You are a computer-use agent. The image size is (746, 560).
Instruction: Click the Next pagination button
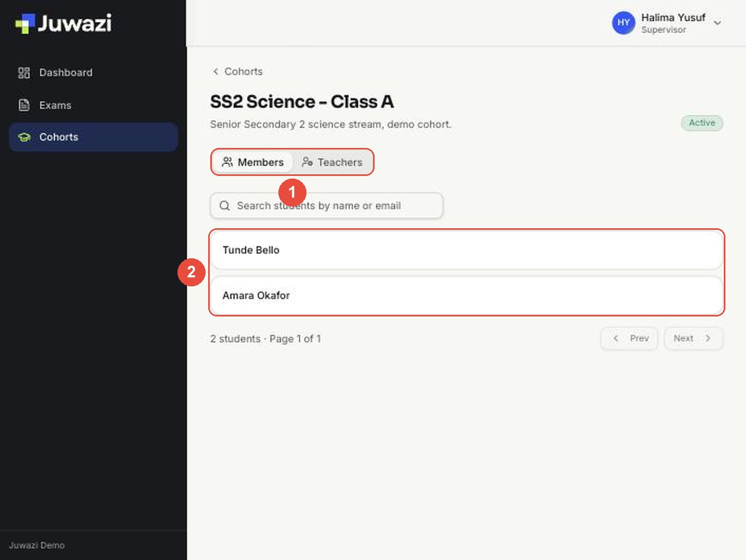point(693,338)
